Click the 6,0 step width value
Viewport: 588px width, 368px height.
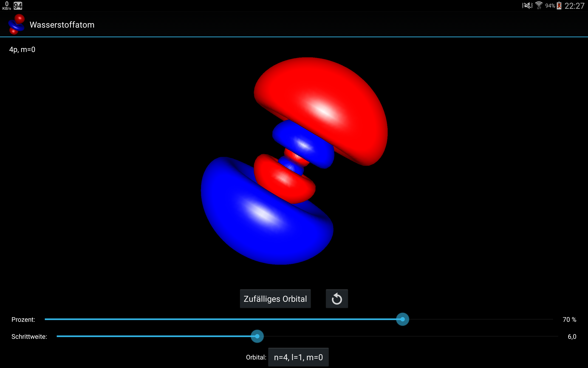pos(572,336)
